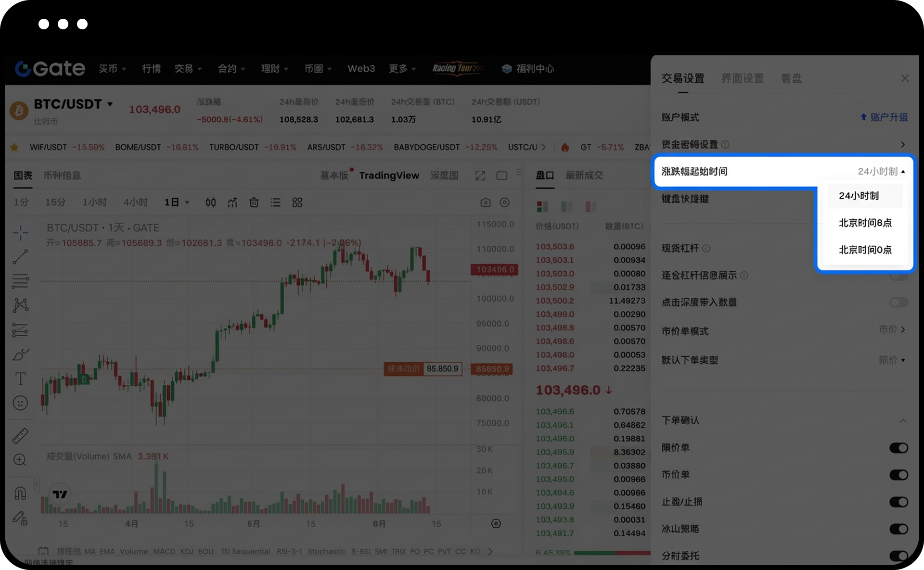
Task: Click the chart fullscreen expand icon
Action: click(x=480, y=176)
